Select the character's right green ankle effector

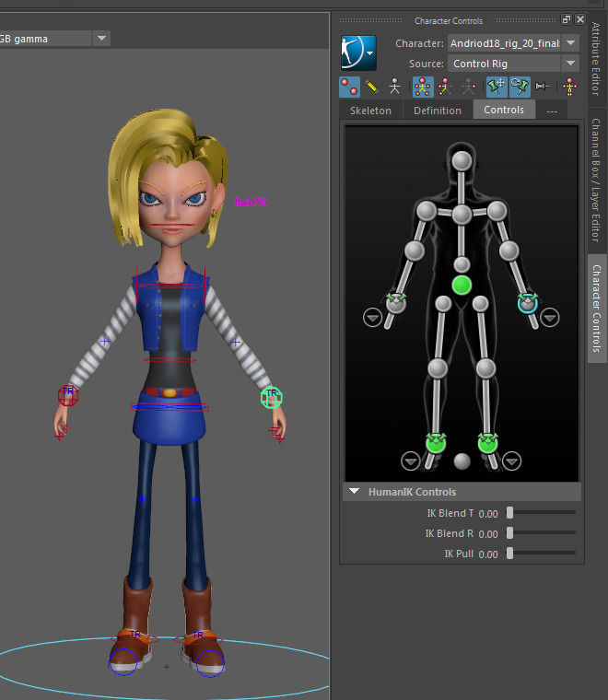[436, 443]
